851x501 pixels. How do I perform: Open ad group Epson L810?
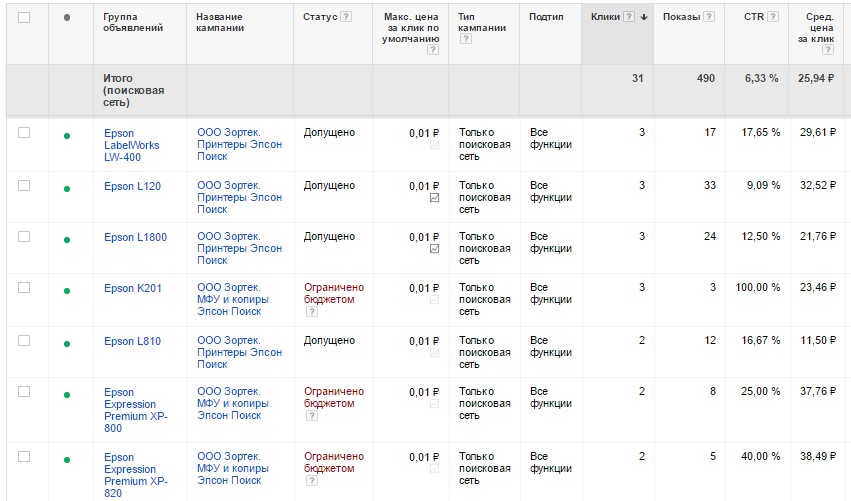(132, 341)
